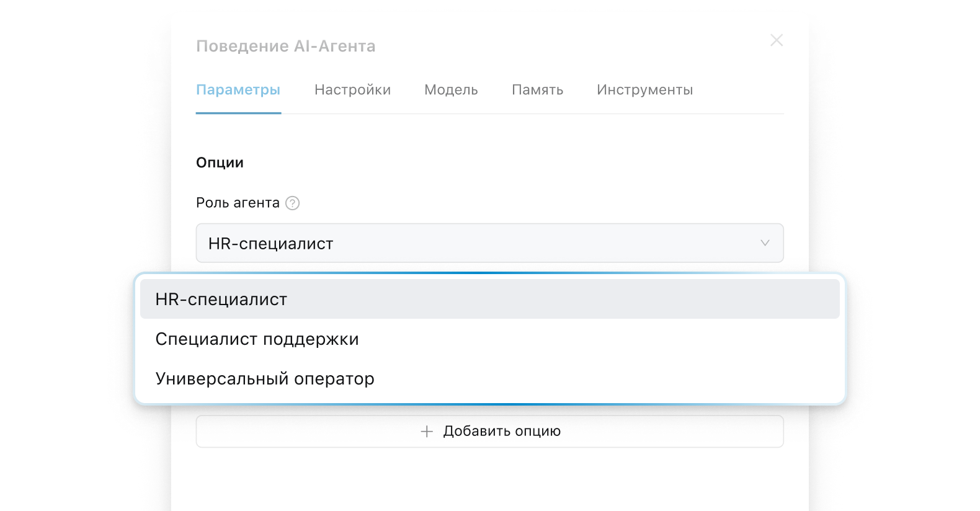Click the plus icon in Добавить опцию
The width and height of the screenshot is (980, 511).
pyautogui.click(x=427, y=432)
